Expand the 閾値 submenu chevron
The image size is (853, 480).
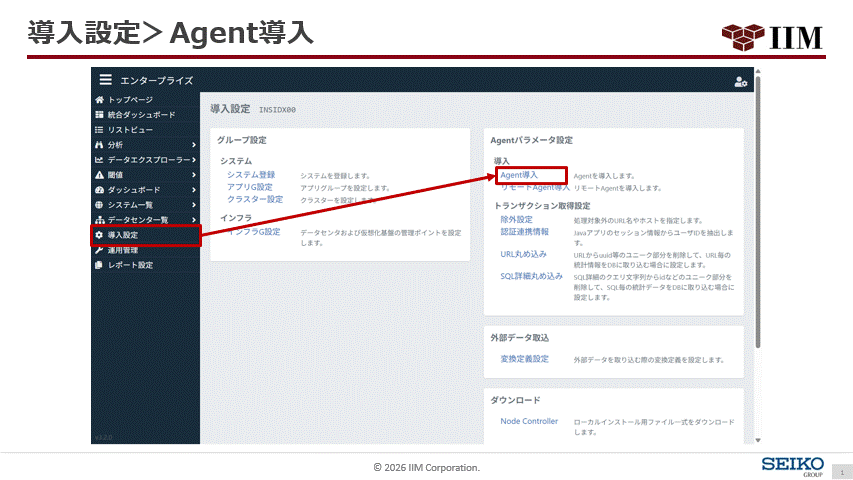194,175
